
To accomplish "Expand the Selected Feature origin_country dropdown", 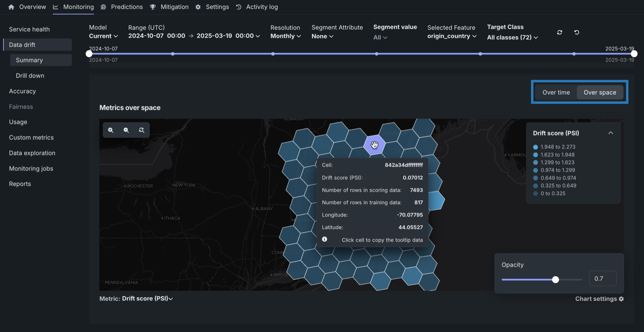I will [452, 36].
